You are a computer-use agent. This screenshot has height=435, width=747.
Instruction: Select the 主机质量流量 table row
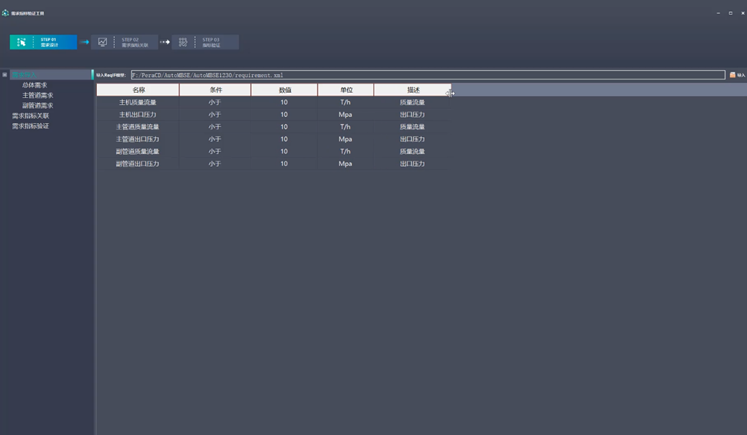tap(138, 102)
